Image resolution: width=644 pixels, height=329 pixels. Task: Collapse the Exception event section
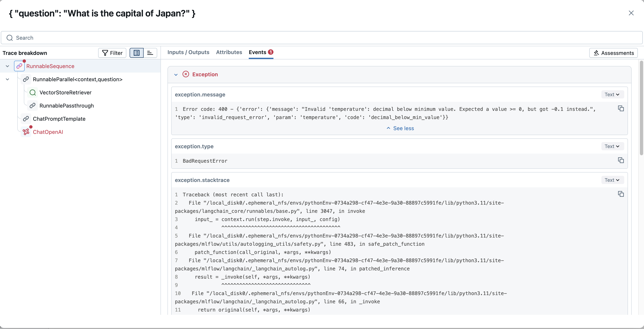tap(176, 75)
